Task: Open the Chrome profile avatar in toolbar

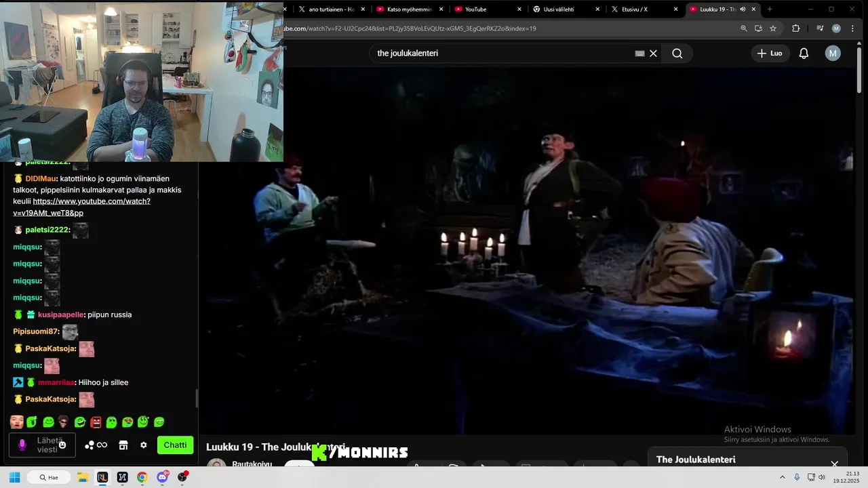Action: click(x=836, y=28)
